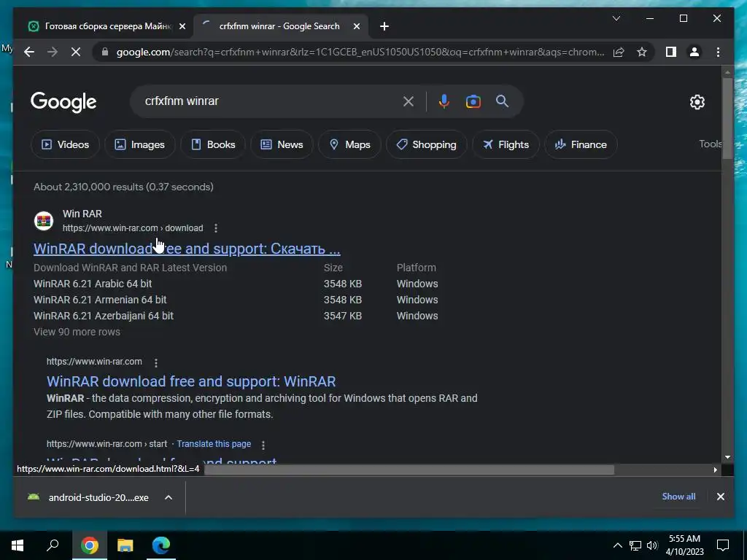
Task: Open Google quick settings gear
Action: [697, 102]
